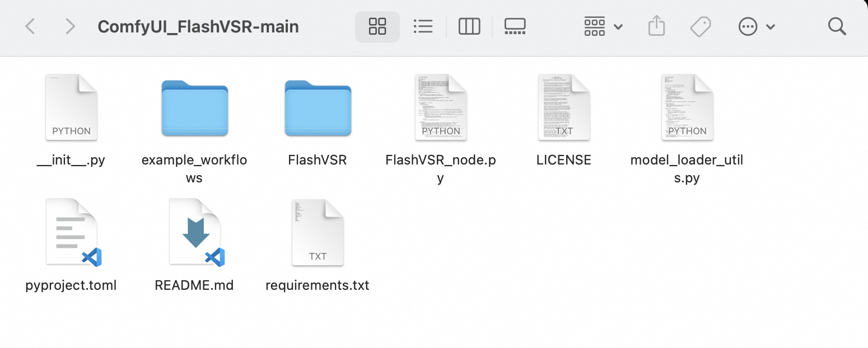Click the requirements.txt filename label
The width and height of the screenshot is (868, 348).
click(318, 285)
